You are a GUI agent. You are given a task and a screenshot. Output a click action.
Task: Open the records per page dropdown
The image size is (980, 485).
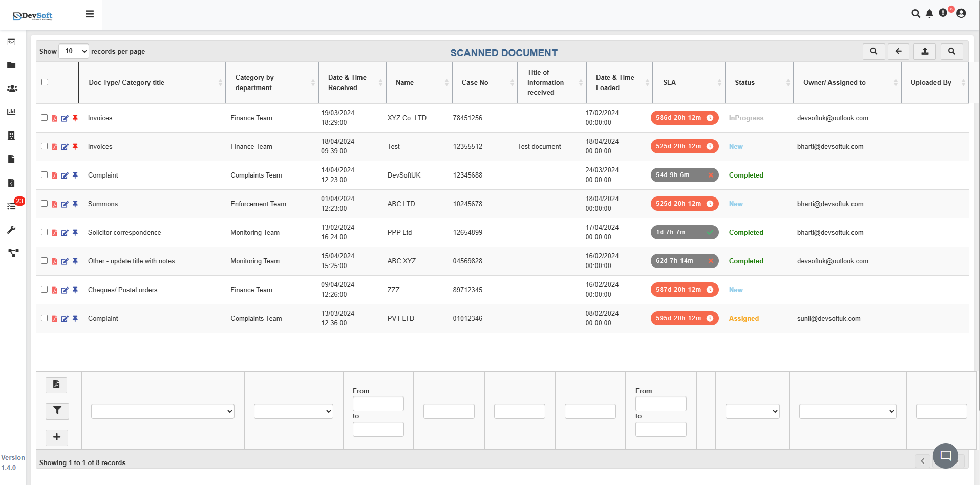pyautogui.click(x=74, y=51)
